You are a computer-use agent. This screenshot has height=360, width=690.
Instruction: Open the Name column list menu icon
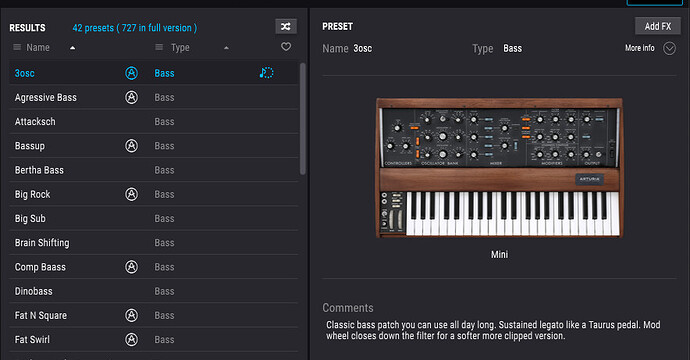tap(17, 47)
